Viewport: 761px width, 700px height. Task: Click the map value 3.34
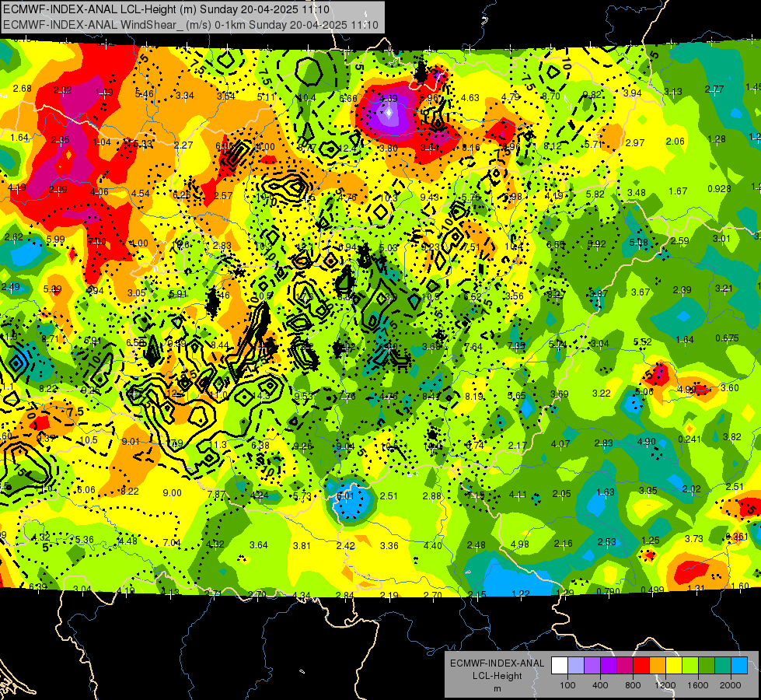click(185, 95)
